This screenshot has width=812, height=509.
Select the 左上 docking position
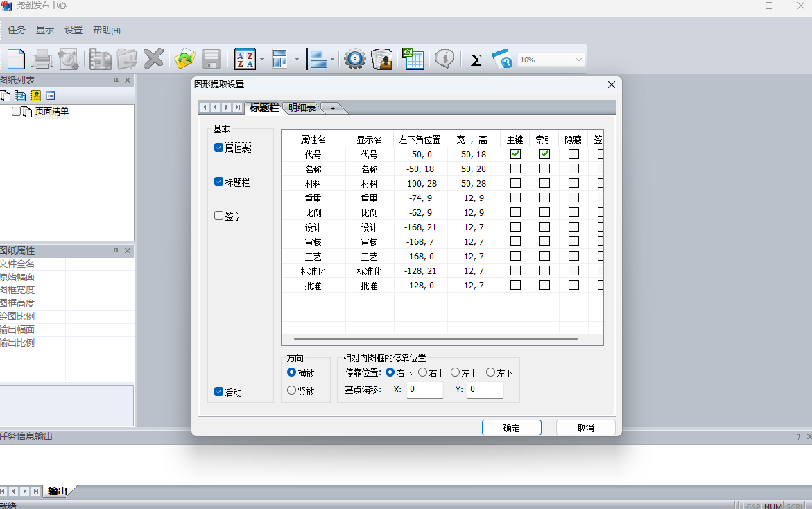[455, 372]
